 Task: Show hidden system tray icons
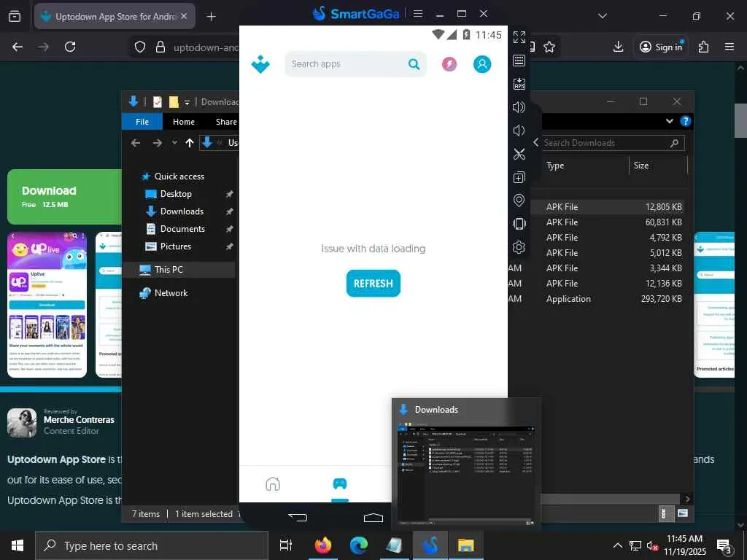pyautogui.click(x=617, y=545)
